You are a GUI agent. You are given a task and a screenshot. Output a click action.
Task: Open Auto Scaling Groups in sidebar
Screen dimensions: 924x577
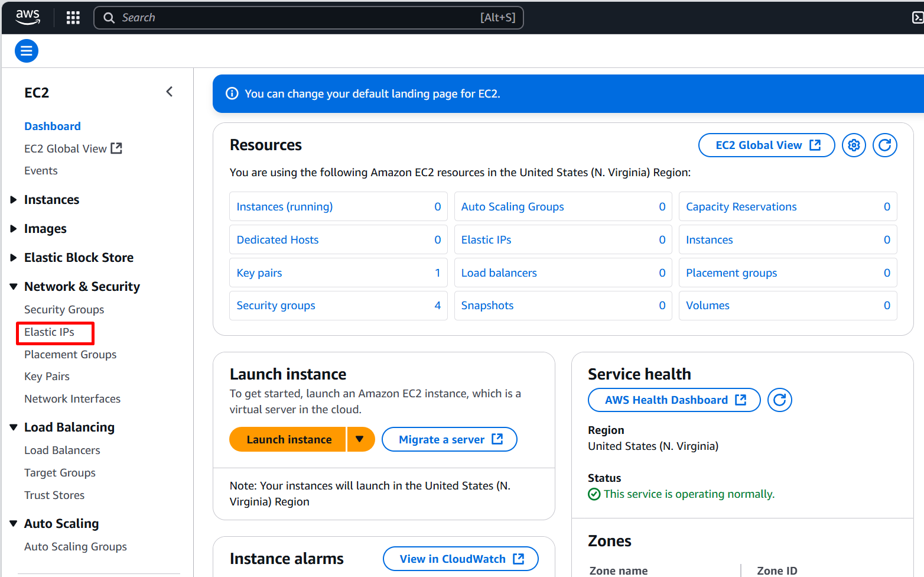pos(76,547)
